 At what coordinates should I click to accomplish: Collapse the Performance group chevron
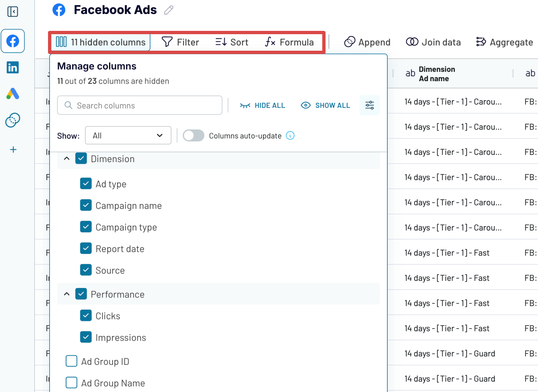(67, 294)
